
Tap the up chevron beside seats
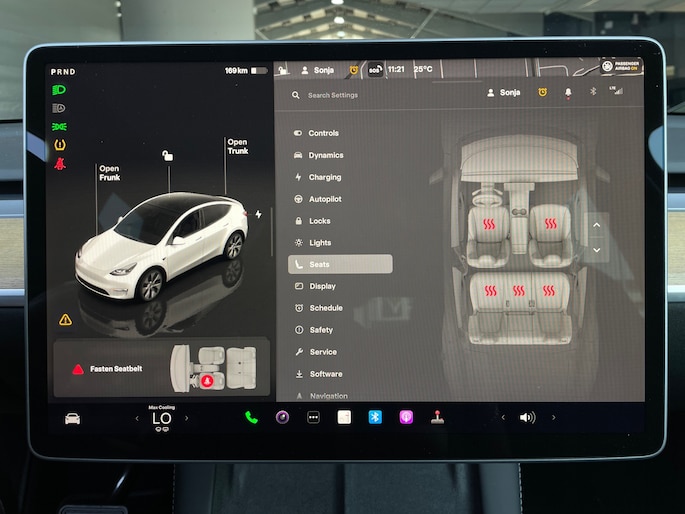pyautogui.click(x=597, y=225)
